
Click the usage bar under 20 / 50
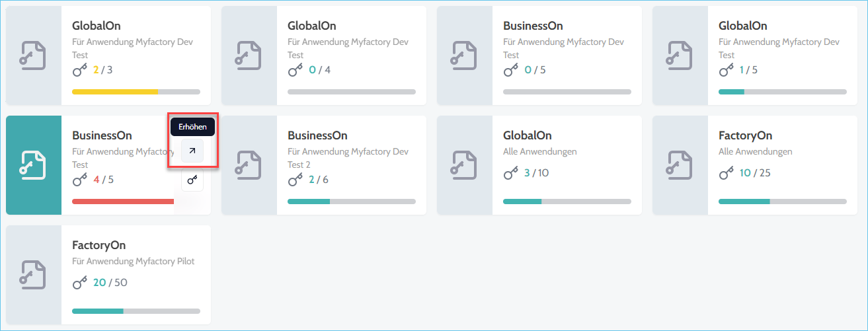pos(136,311)
